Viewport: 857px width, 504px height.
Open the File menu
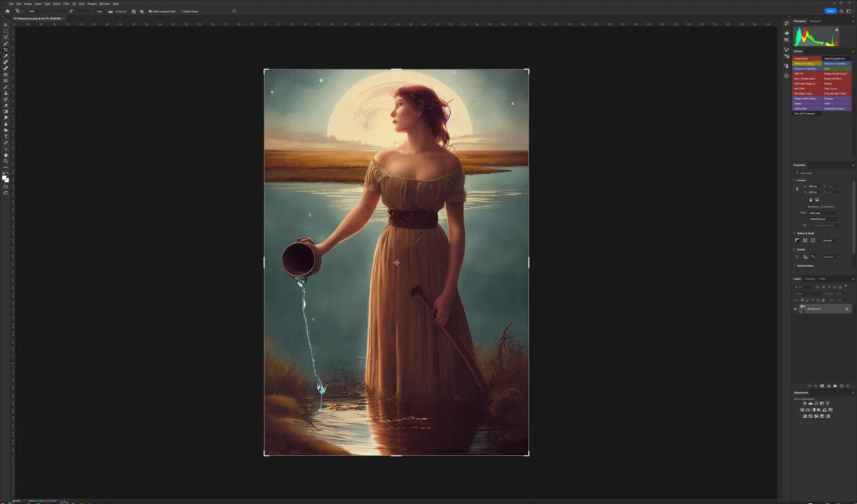click(11, 3)
